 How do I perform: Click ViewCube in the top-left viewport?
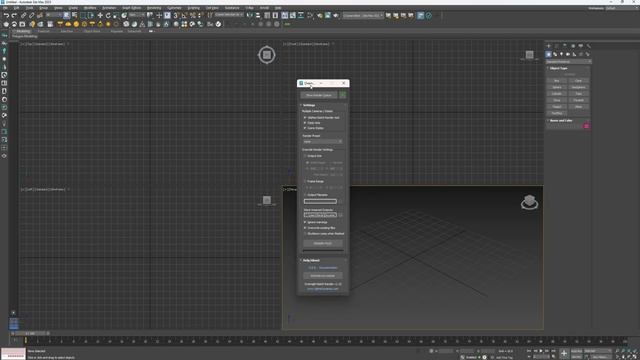click(x=267, y=55)
